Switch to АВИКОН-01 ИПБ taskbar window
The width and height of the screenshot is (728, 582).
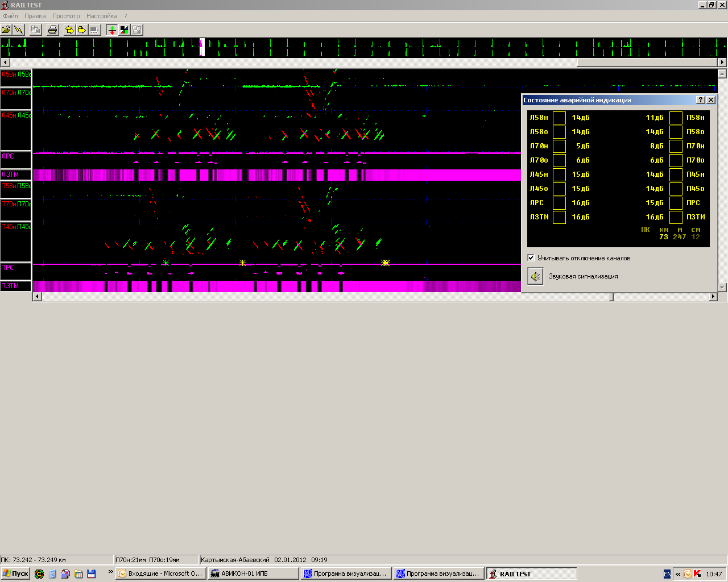click(x=253, y=573)
